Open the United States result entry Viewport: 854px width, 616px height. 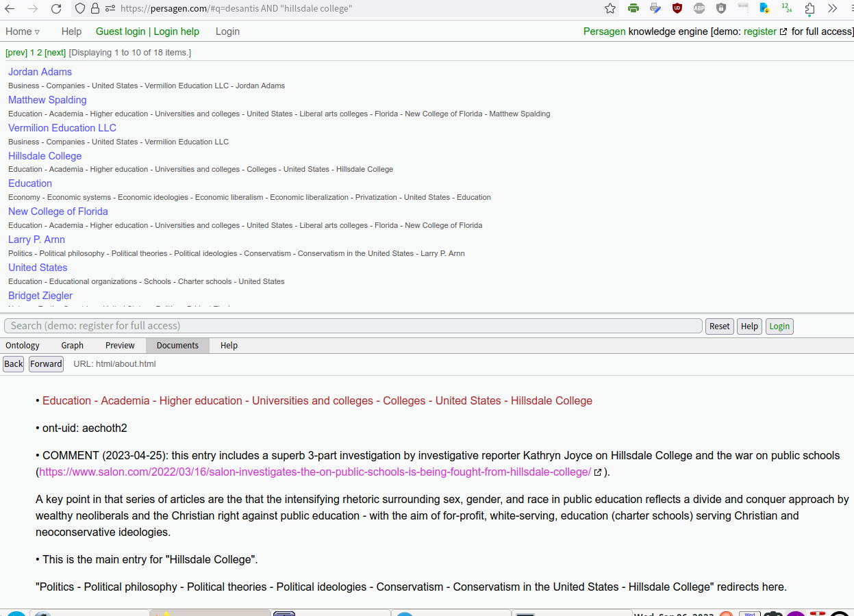click(x=38, y=268)
